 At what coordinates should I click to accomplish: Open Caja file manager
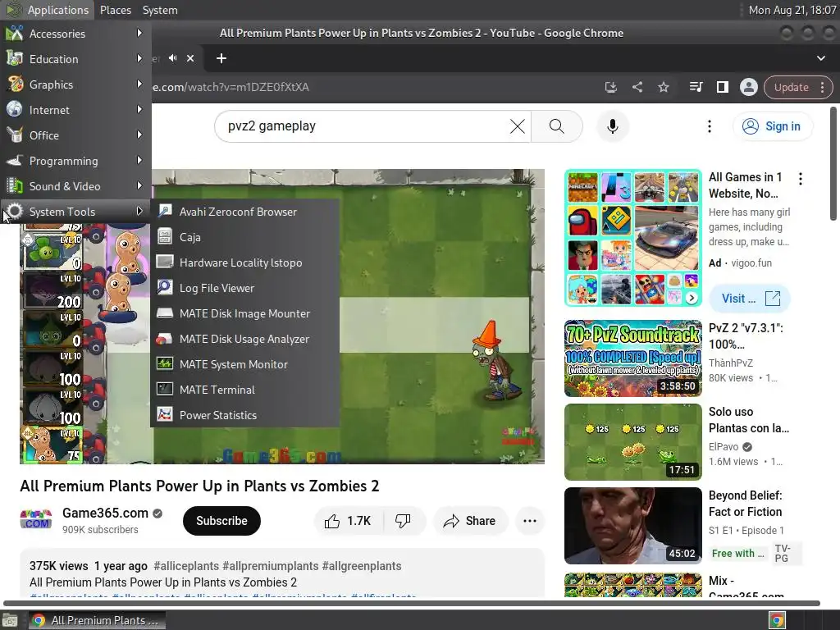point(245,237)
